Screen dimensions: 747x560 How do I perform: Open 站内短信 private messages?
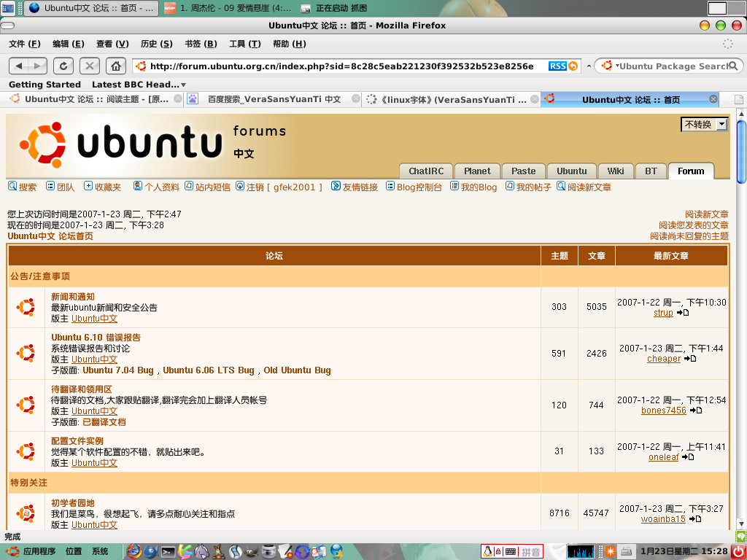click(x=212, y=187)
